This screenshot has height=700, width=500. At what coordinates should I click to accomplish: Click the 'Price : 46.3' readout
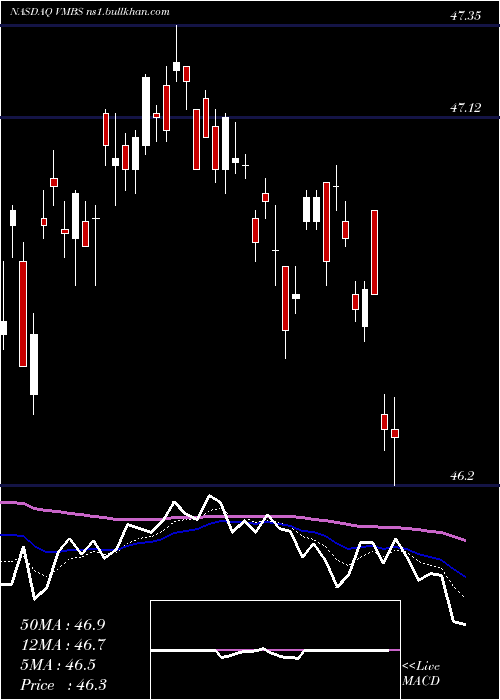coord(63,685)
